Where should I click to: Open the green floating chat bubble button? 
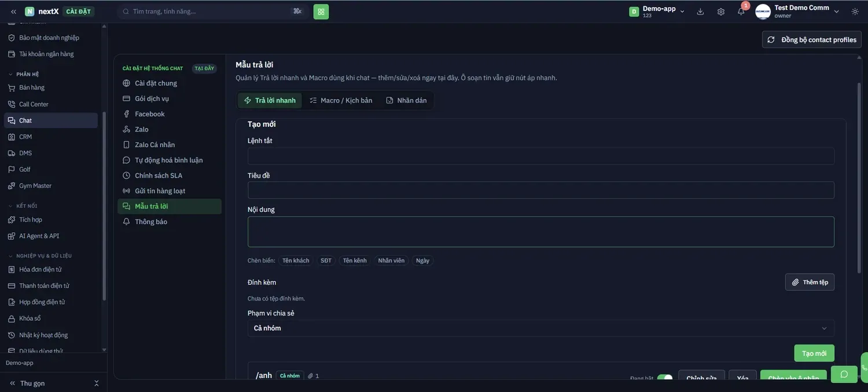pyautogui.click(x=844, y=374)
